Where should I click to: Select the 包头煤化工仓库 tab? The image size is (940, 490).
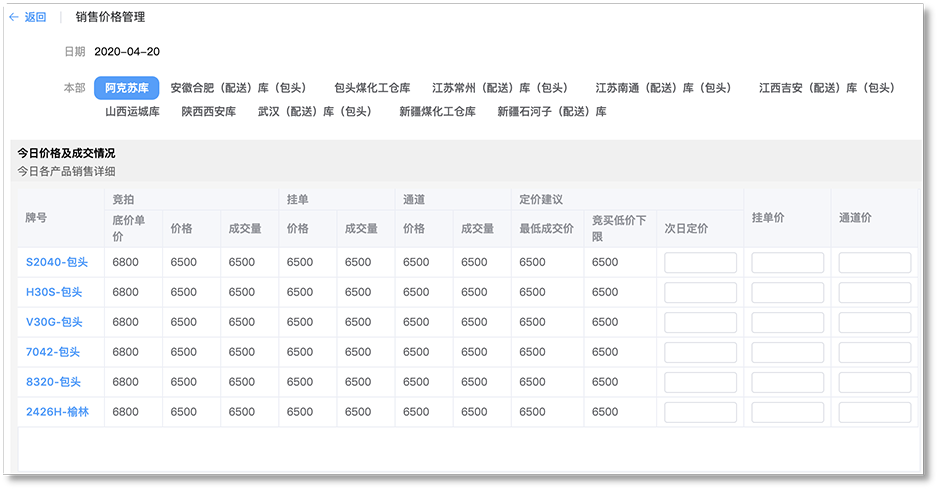372,88
